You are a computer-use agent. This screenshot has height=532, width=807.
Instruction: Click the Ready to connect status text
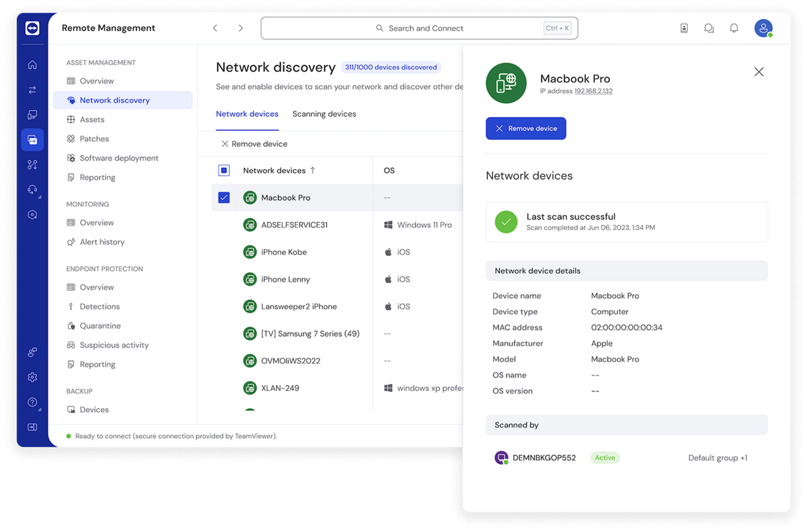(176, 436)
